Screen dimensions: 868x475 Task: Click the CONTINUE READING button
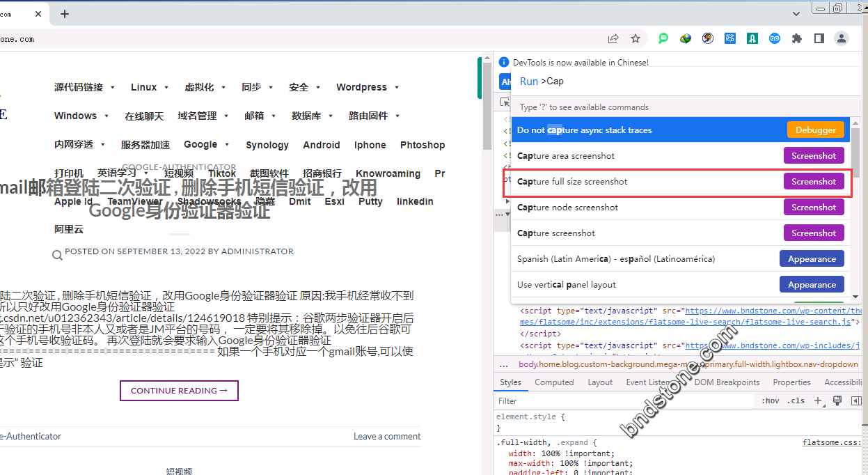(x=179, y=391)
